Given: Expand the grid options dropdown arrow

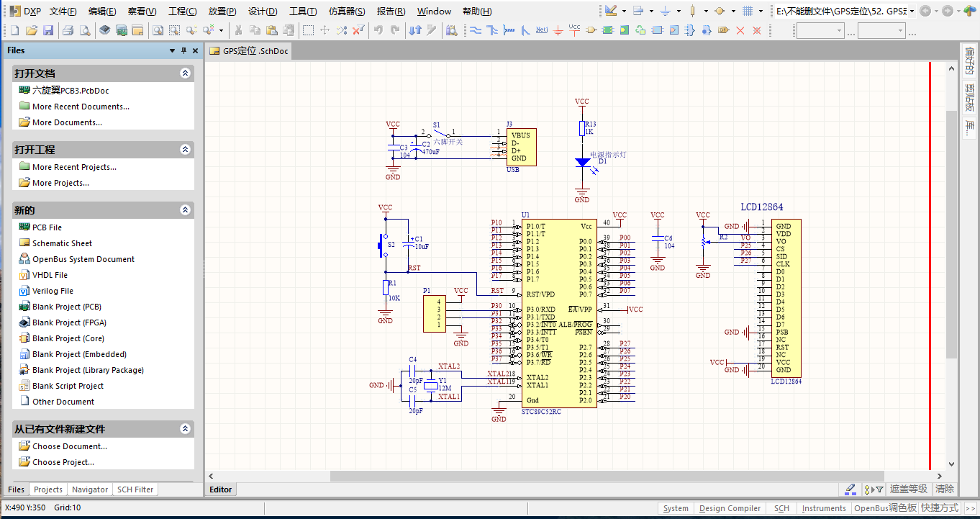Looking at the screenshot, I should [x=761, y=11].
